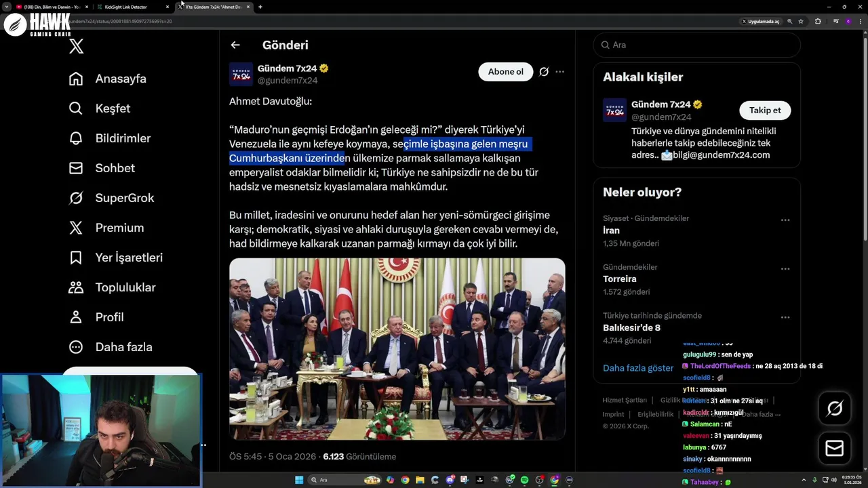The width and height of the screenshot is (868, 488).
Task: Close the KickSight Link Detector tab
Action: 167,7
